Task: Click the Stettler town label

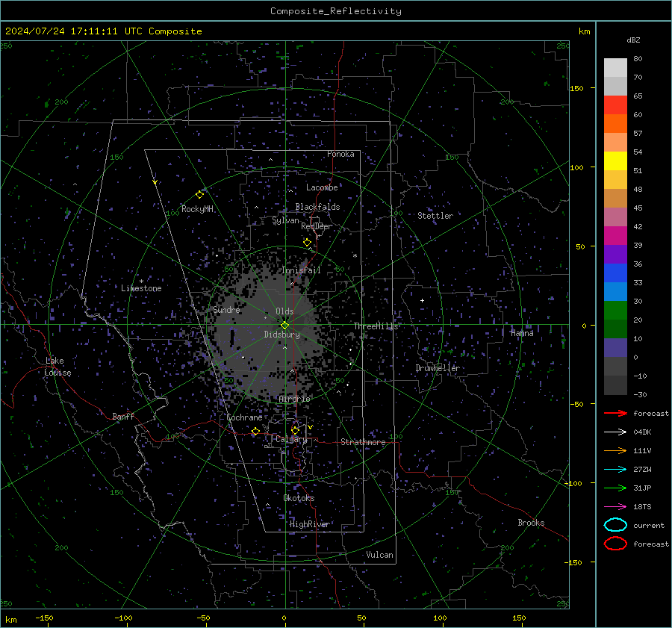Action: [x=435, y=216]
